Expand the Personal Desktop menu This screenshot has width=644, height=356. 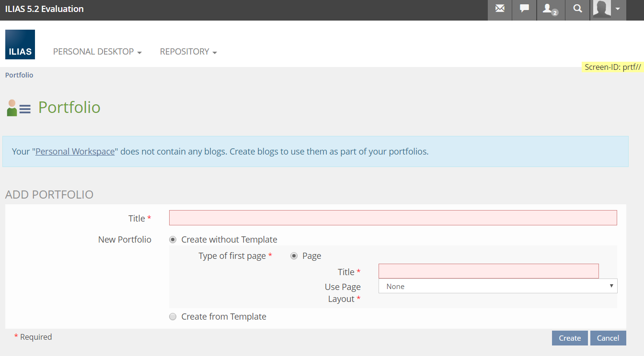coord(97,52)
